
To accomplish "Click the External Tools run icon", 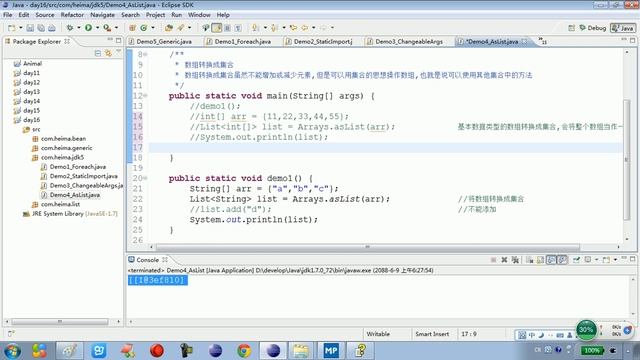I will tap(107, 28).
